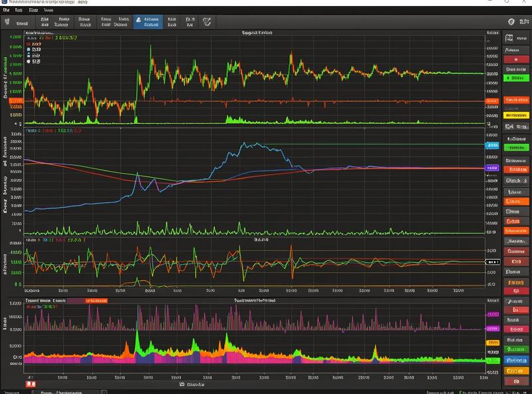Expand the white outlined value box on oscillator axis

[x=493, y=262]
